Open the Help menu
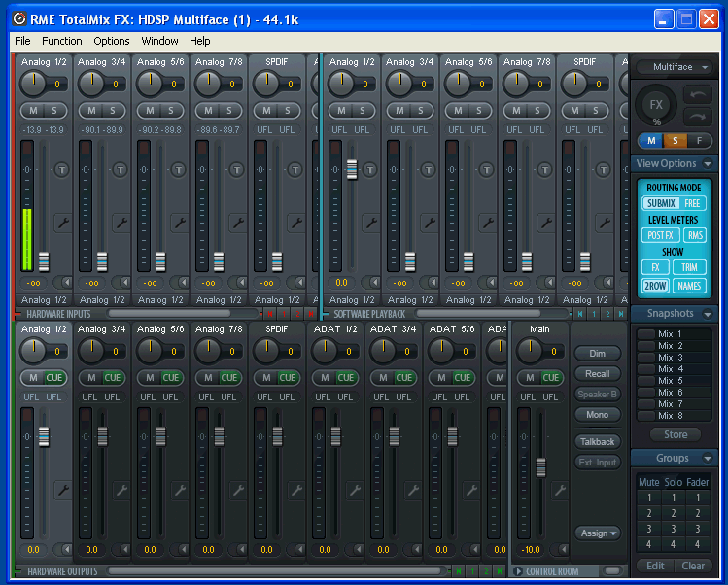Screen dimensions: 728x585 pos(199,41)
